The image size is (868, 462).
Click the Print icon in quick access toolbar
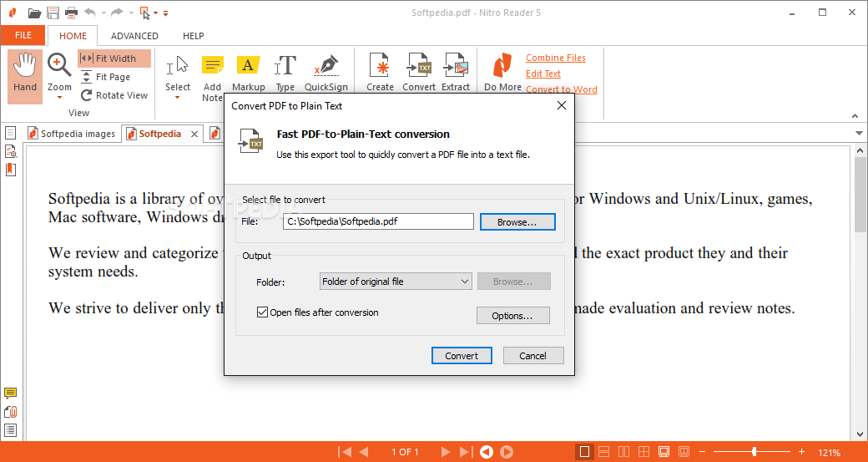pos(72,13)
